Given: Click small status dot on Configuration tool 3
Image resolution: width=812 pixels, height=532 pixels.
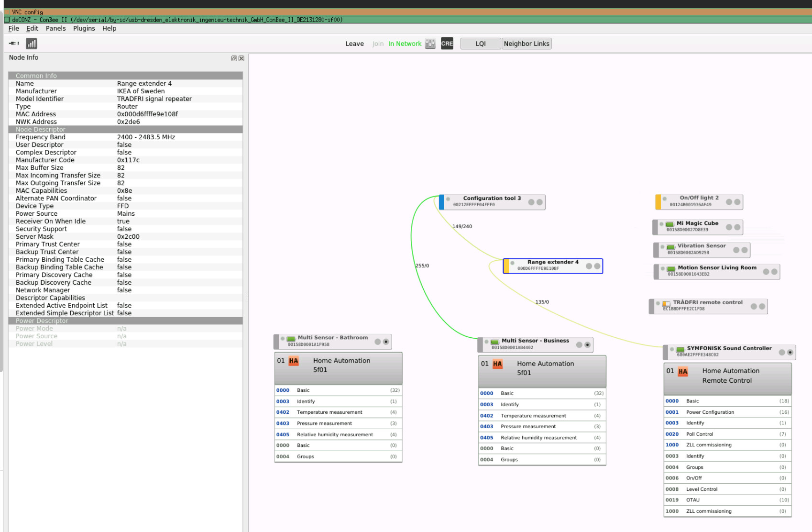Looking at the screenshot, I should 448,199.
